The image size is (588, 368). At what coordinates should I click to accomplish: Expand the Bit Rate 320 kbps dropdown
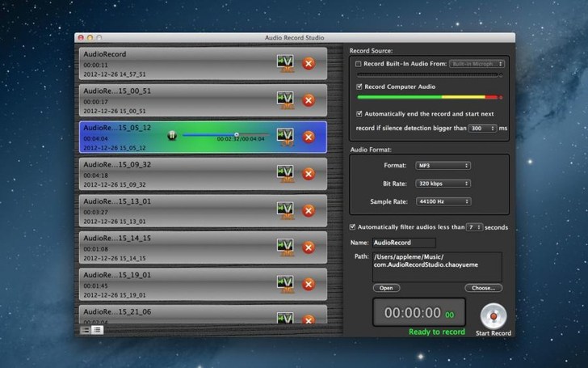click(x=443, y=184)
